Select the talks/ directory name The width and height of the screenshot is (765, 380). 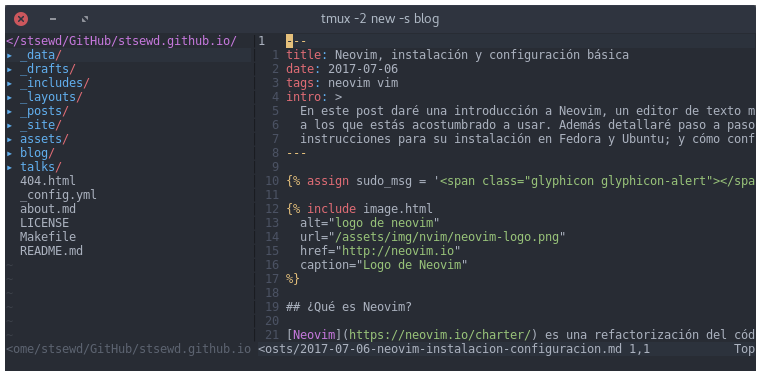point(40,167)
